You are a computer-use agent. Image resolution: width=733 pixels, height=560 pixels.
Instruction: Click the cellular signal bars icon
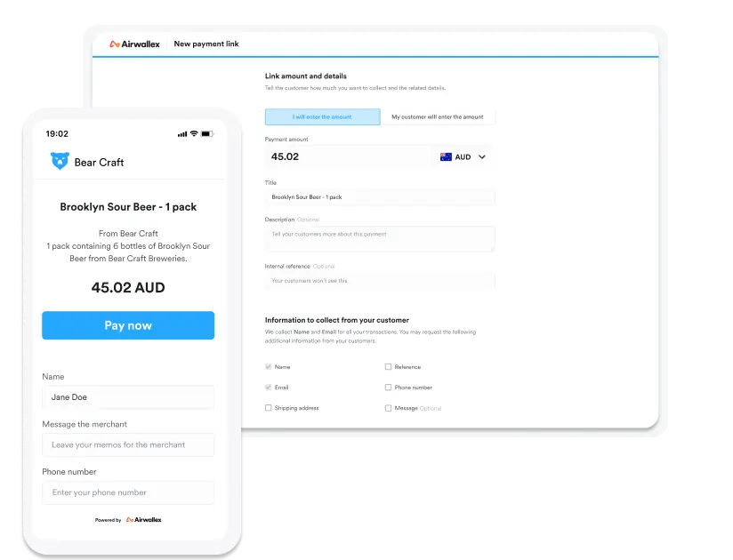[182, 134]
